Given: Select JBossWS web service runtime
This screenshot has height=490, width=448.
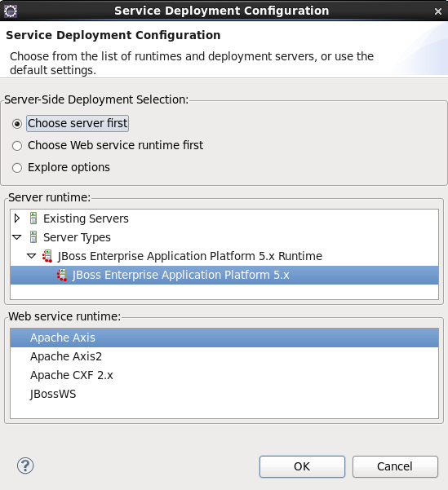Looking at the screenshot, I should (x=224, y=394).
